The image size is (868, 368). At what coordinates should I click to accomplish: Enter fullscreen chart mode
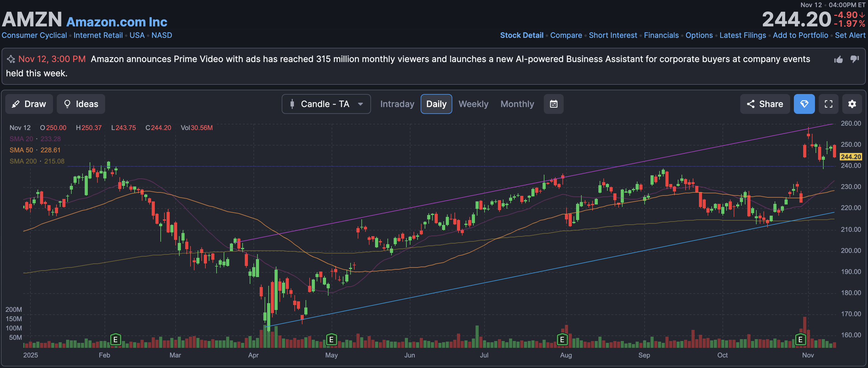[x=828, y=104]
